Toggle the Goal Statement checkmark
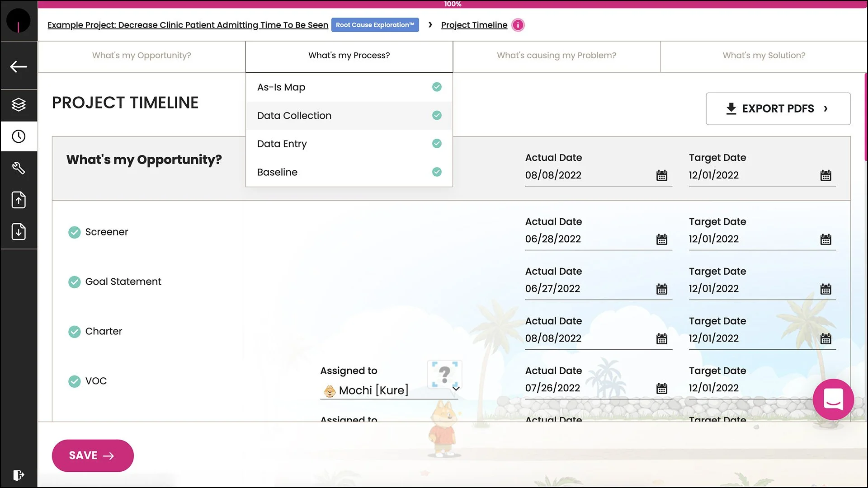Image resolution: width=868 pixels, height=488 pixels. [75, 282]
